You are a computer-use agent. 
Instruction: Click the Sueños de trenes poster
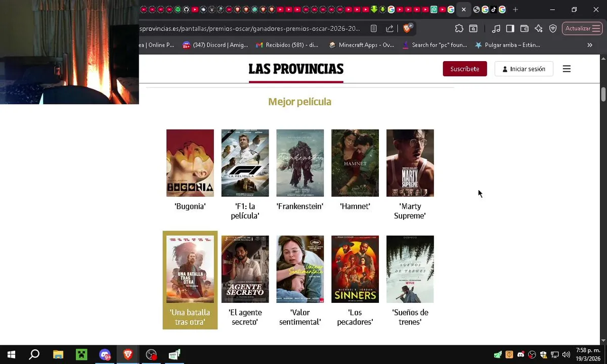[410, 269]
